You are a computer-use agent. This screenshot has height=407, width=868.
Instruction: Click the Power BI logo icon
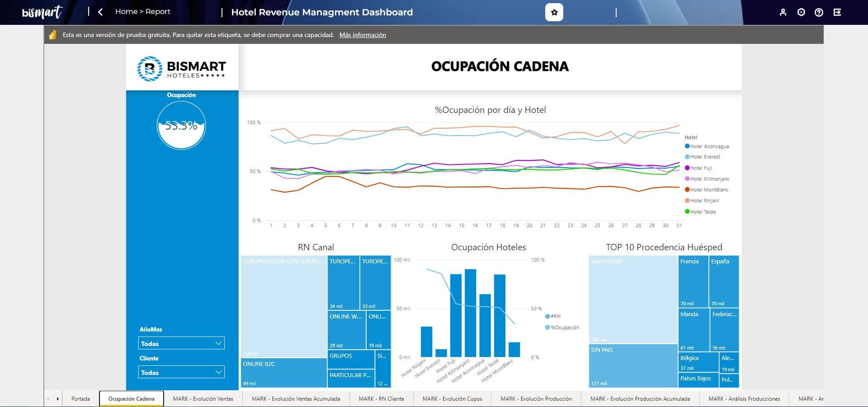[x=53, y=35]
